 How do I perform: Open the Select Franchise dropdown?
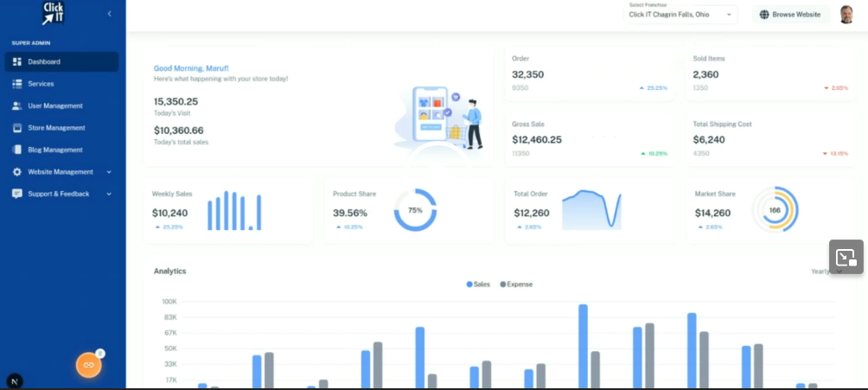pyautogui.click(x=681, y=14)
